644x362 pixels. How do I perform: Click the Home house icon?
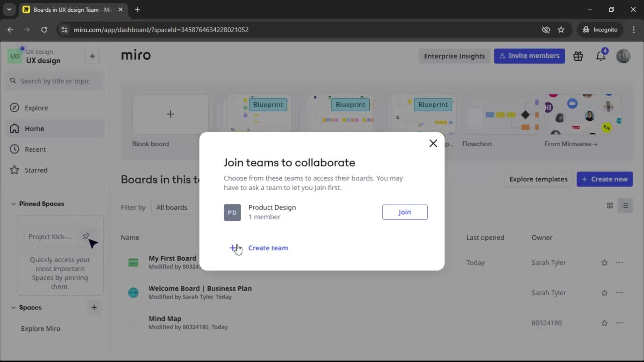14,128
